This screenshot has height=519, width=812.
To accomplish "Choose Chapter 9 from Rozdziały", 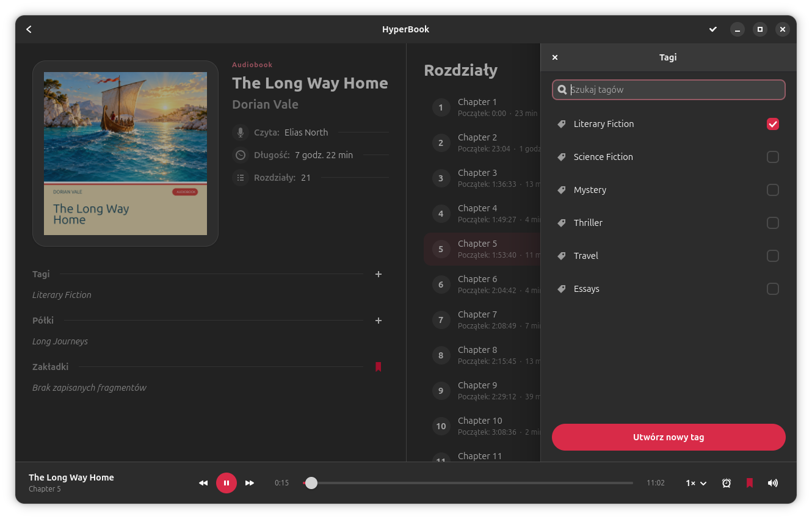I will coord(482,391).
